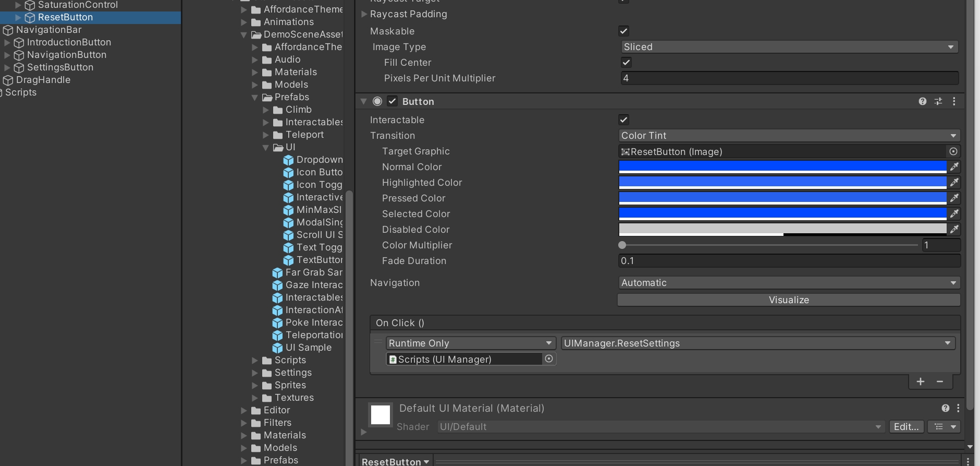Disable the Button component checkbox
This screenshot has width=980, height=466.
pos(393,101)
